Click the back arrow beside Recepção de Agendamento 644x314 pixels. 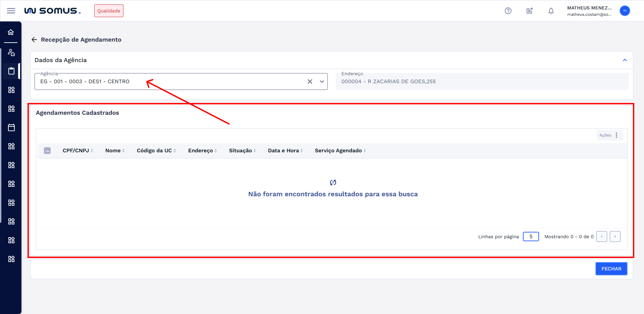(34, 39)
